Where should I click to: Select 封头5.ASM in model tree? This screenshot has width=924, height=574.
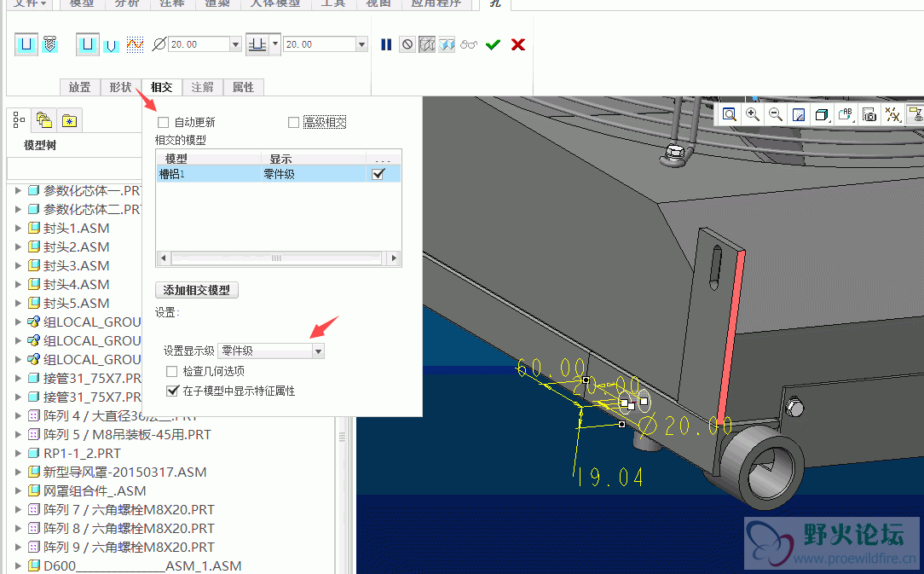click(x=76, y=304)
